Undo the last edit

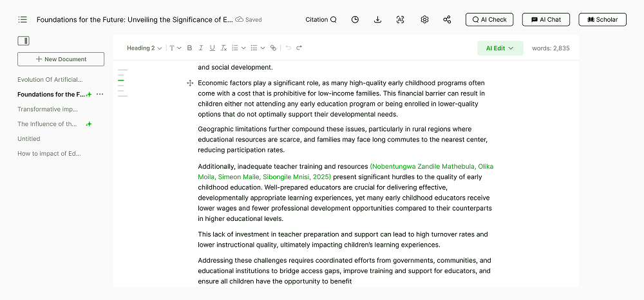[288, 48]
